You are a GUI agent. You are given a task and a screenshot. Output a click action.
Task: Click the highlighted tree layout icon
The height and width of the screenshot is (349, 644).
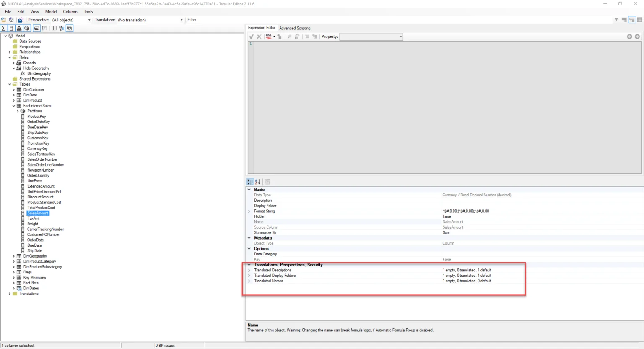point(632,20)
